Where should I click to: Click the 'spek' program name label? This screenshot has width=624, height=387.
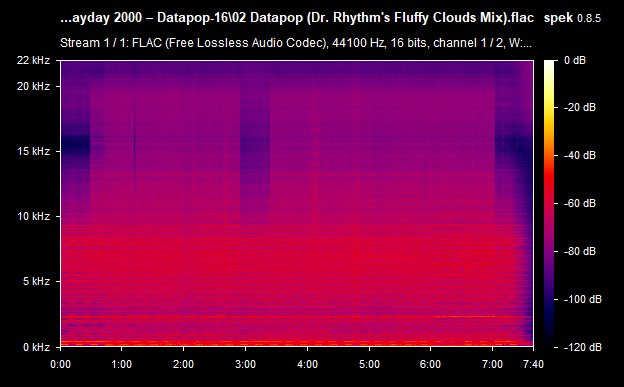(x=558, y=18)
